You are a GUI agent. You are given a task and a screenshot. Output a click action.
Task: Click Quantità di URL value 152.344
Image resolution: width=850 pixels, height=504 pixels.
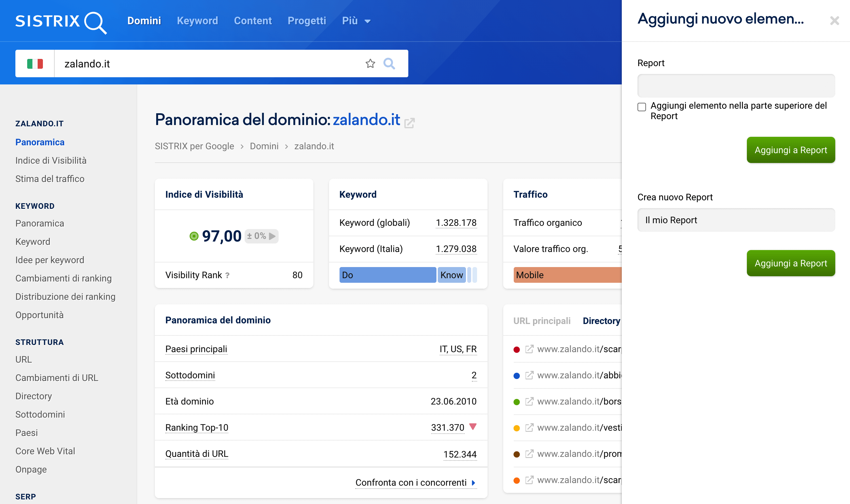coord(460,454)
